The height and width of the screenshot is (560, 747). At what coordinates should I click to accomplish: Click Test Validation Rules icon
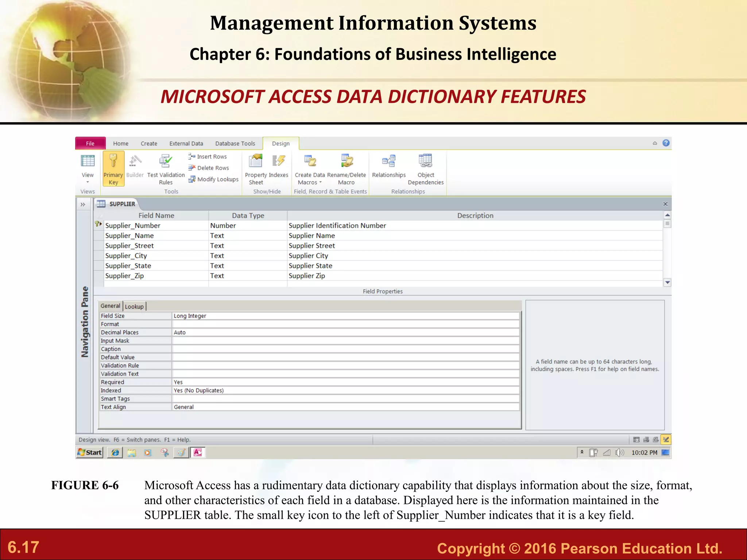tap(166, 161)
